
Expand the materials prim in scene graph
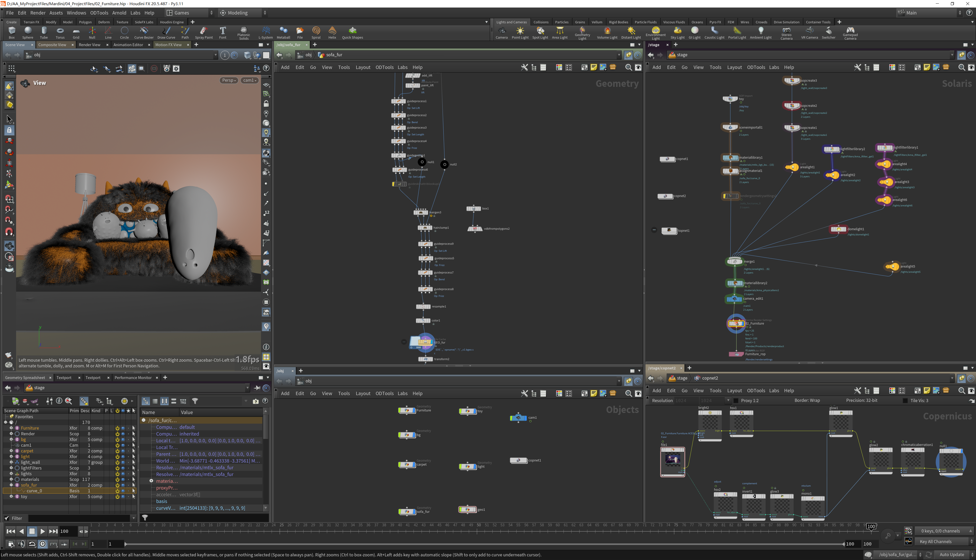[x=11, y=480]
